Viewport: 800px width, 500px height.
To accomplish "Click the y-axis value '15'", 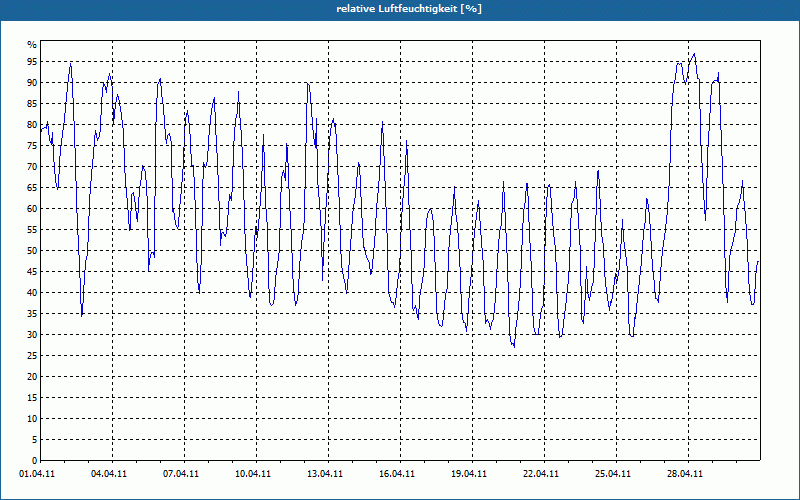I will (x=32, y=397).
